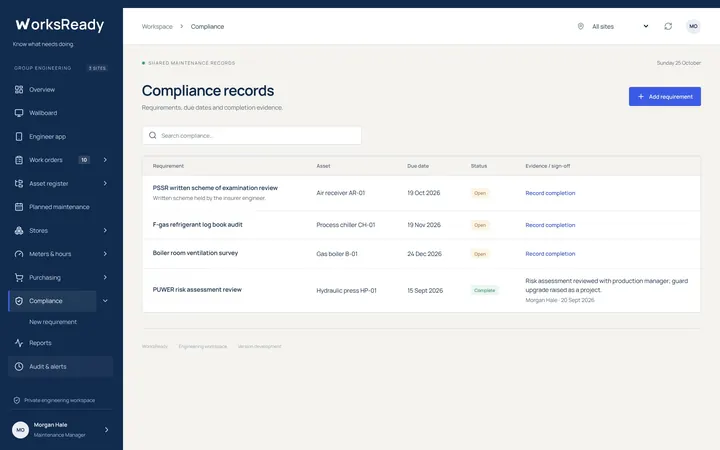The height and width of the screenshot is (450, 720).
Task: Click the Add requirement button
Action: [664, 96]
